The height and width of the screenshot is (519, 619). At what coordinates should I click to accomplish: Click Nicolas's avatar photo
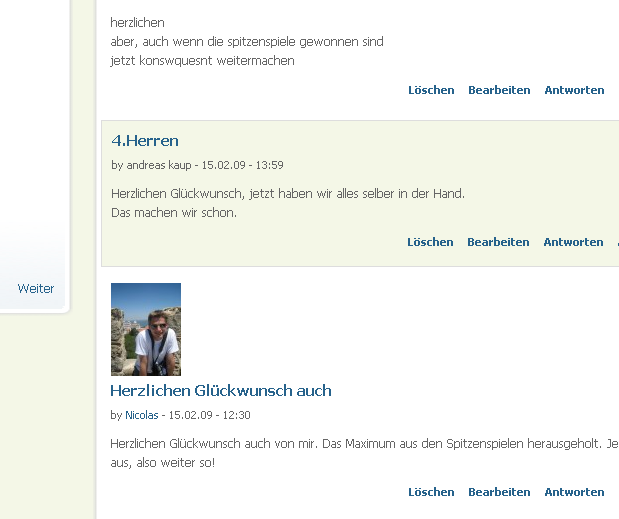(146, 329)
